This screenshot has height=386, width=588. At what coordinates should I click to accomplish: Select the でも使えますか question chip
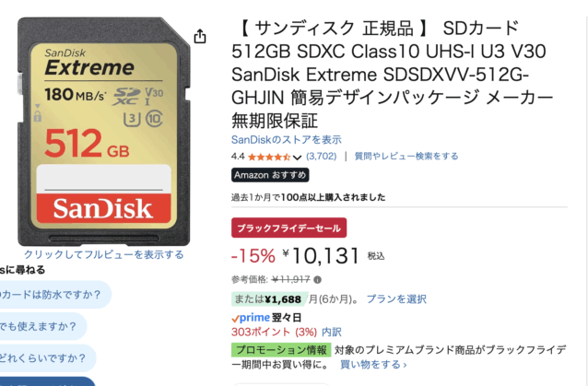pos(42,326)
